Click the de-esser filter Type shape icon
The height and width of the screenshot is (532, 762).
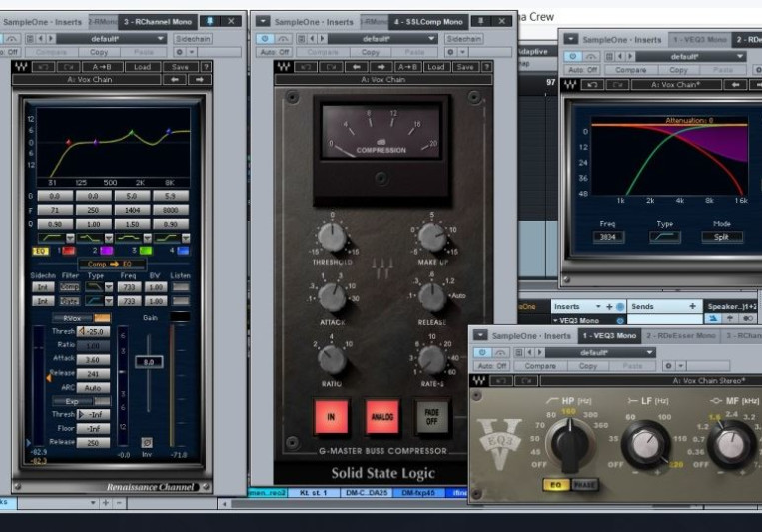tap(665, 237)
